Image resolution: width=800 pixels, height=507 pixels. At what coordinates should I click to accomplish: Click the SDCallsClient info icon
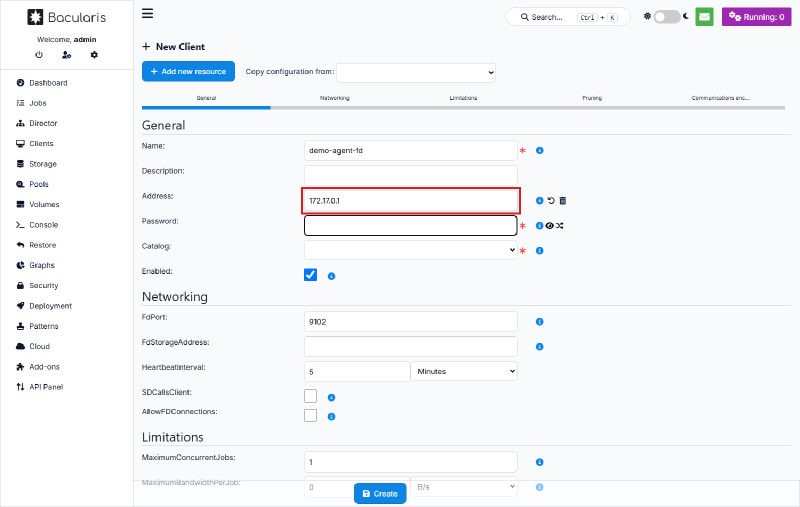331,397
